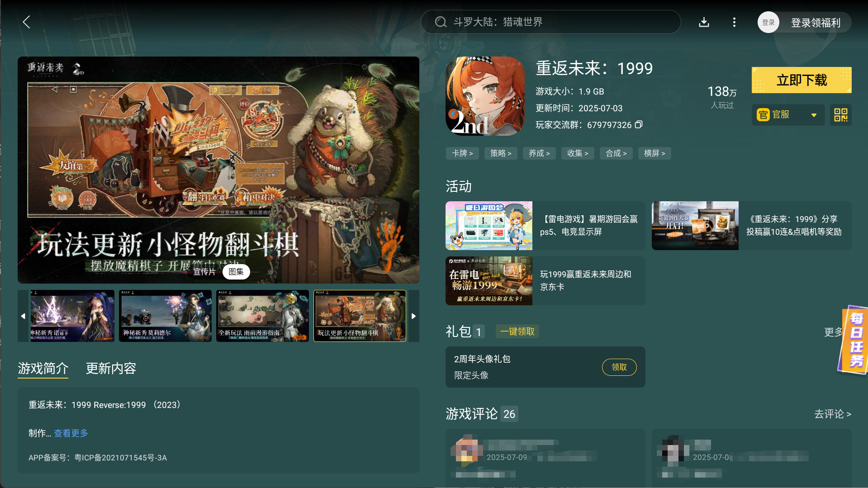Copy the player group number 679797326
Viewport: 868px width, 488px height.
639,124
